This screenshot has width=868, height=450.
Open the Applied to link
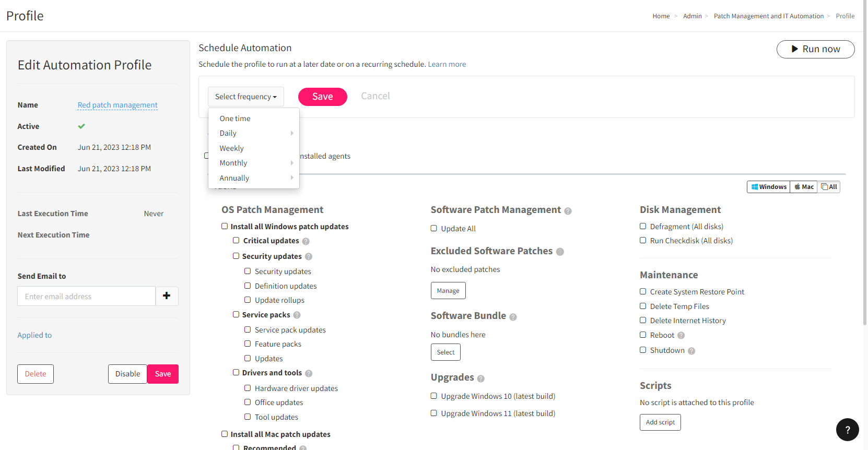(x=34, y=335)
